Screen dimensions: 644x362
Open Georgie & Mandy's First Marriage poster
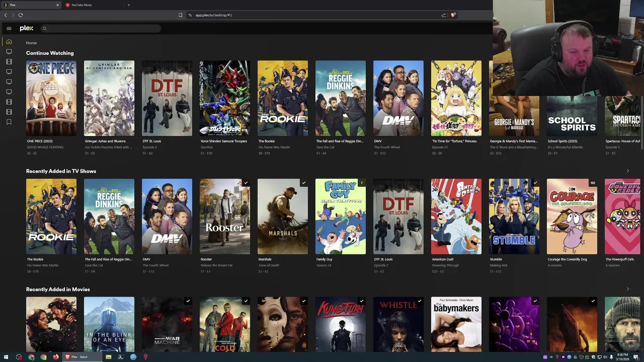(514, 116)
